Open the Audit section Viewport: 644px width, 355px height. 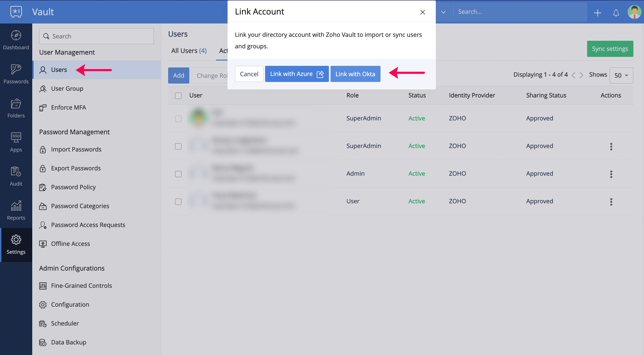(x=16, y=176)
